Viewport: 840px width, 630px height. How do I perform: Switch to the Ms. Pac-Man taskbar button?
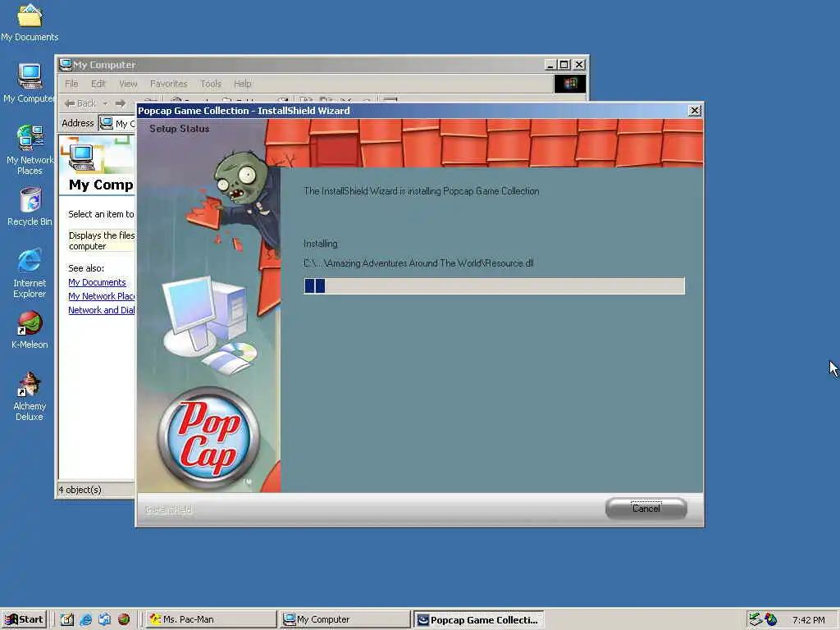coord(211,619)
